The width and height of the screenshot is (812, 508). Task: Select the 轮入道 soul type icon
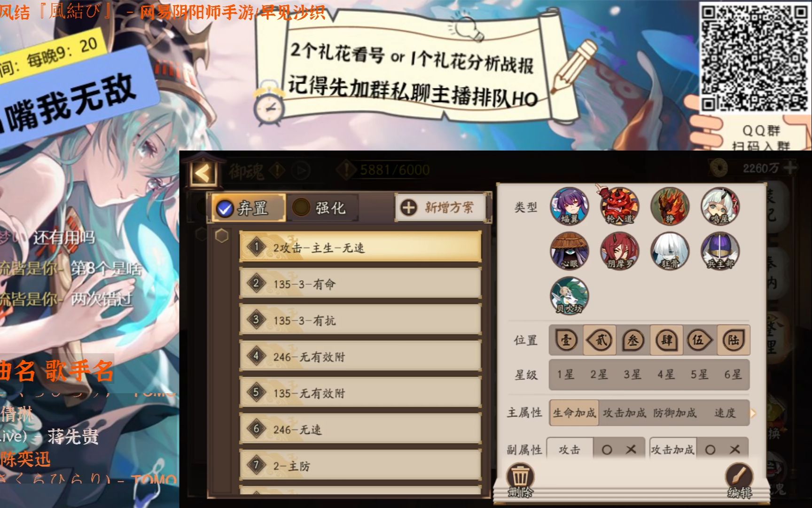[619, 206]
